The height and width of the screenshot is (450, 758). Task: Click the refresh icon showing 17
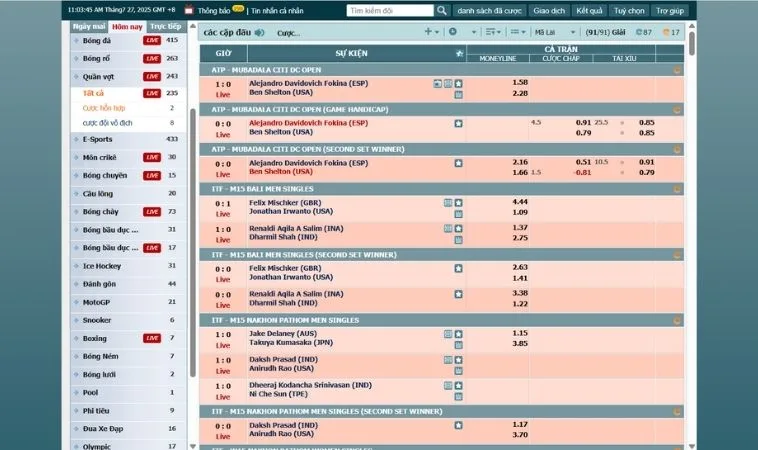pos(671,32)
